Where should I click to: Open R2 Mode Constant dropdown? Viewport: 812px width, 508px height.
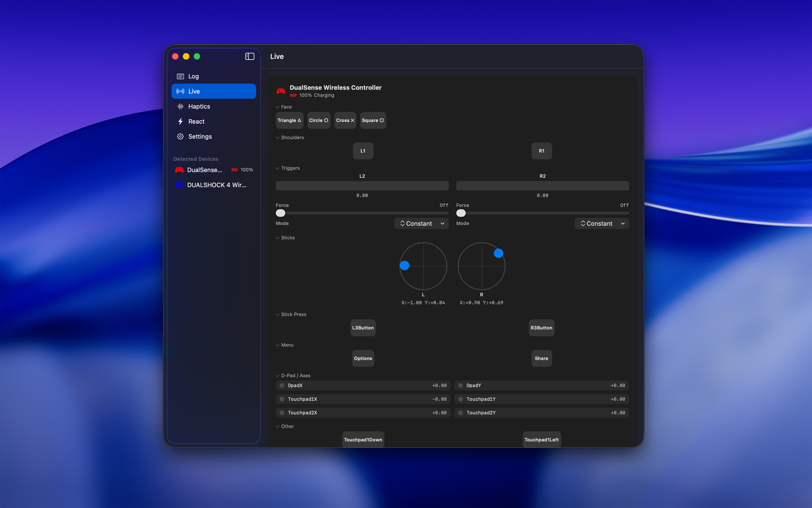[602, 224]
